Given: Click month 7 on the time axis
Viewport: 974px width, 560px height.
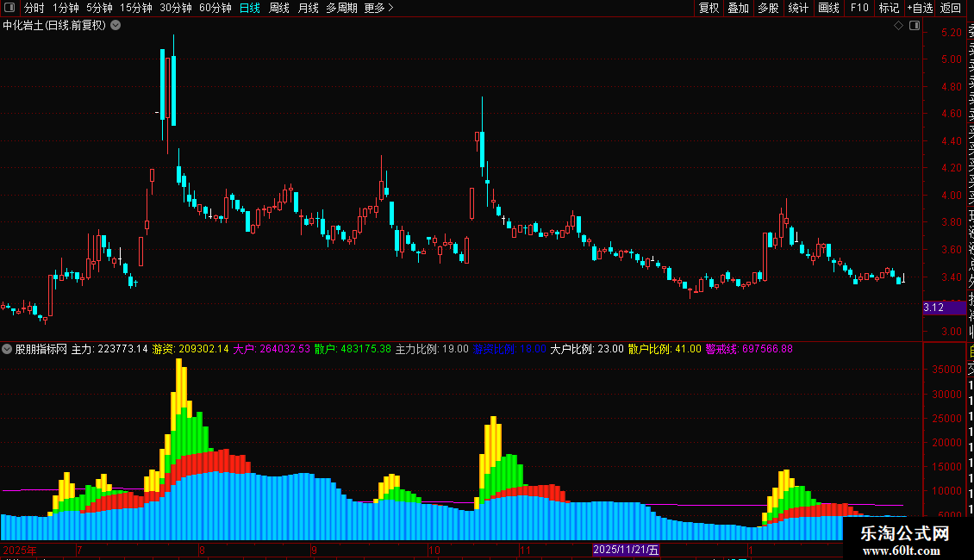Looking at the screenshot, I should click(x=79, y=550).
